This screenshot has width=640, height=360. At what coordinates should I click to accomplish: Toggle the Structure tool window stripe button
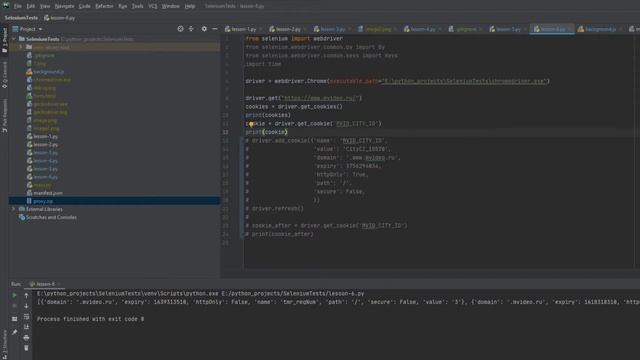click(x=4, y=346)
